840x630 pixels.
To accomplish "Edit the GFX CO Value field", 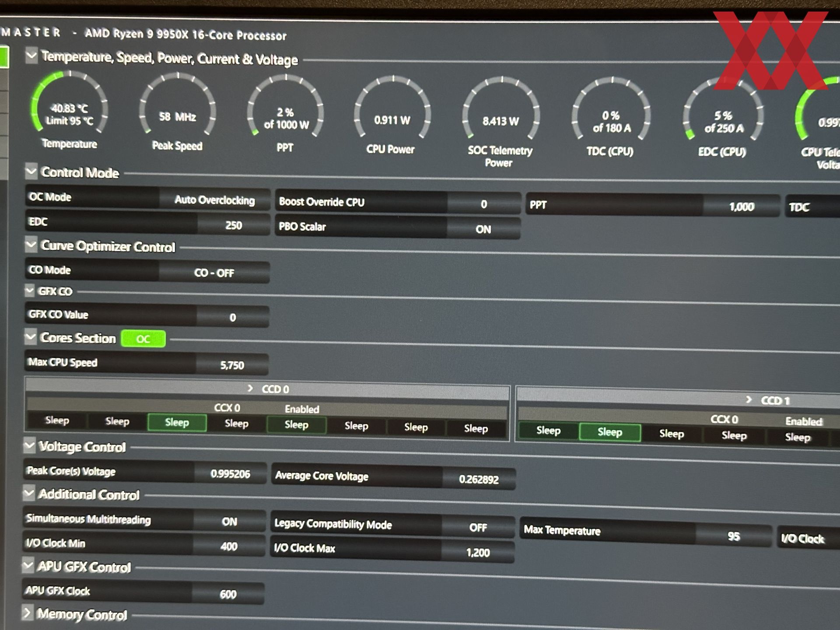I will tap(233, 317).
